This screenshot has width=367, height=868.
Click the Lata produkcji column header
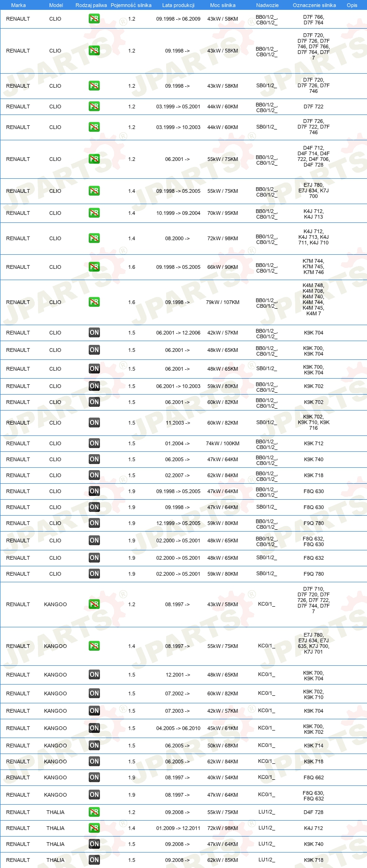coord(178,5)
